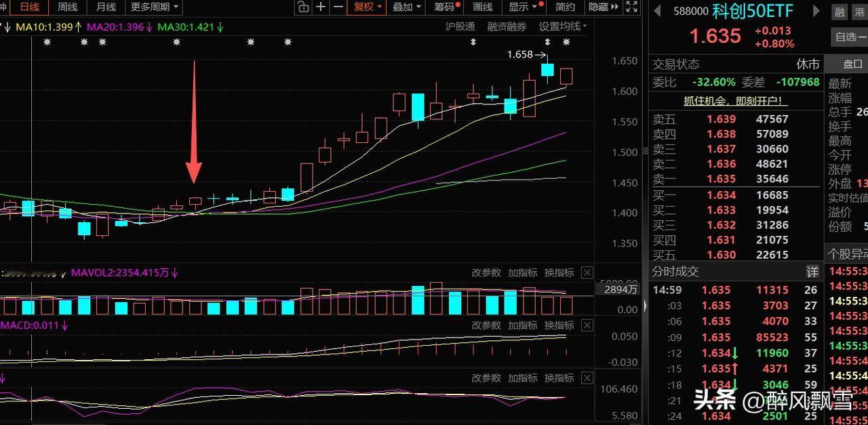Image resolution: width=868 pixels, height=425 pixels.
Task: Click 改参数 in MAVOL volume panel
Action: tap(486, 272)
